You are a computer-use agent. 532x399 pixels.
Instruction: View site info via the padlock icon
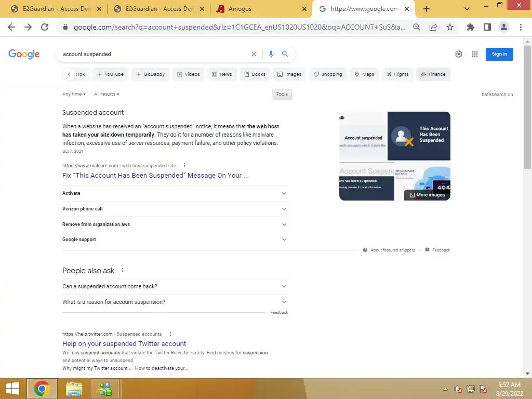pyautogui.click(x=65, y=27)
